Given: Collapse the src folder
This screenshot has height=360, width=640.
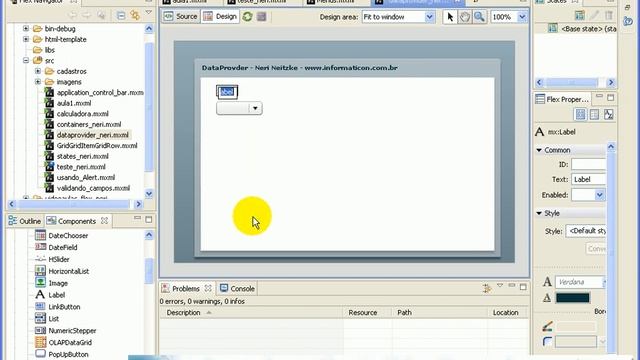Looking at the screenshot, I should (x=26, y=60).
